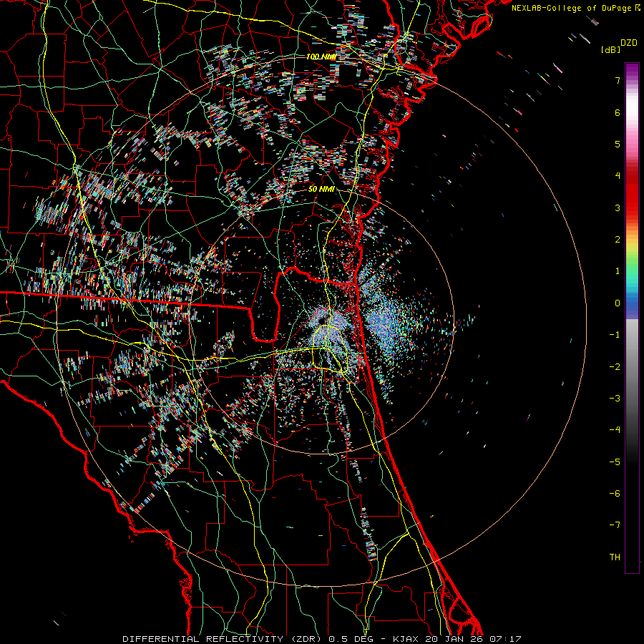The image size is (644, 644).
Task: Click the 100 NMI range ring label
Action: coord(321,57)
